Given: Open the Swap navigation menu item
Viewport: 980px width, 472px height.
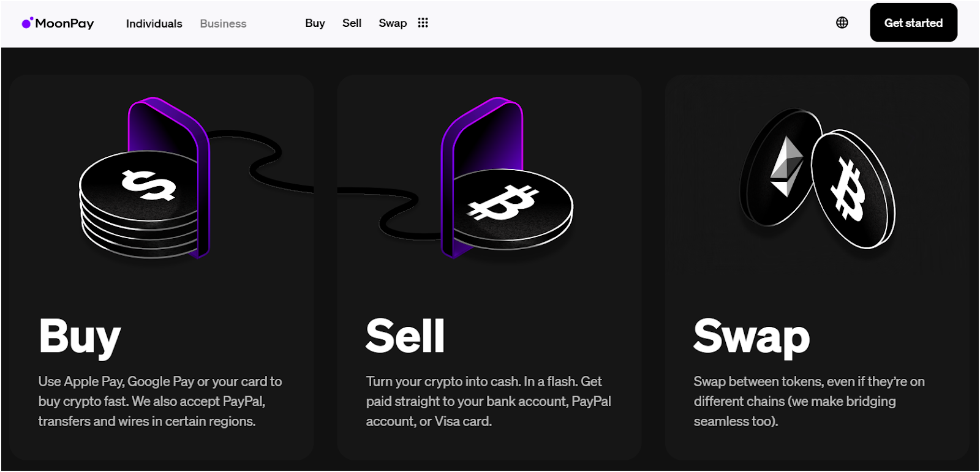Looking at the screenshot, I should tap(392, 23).
